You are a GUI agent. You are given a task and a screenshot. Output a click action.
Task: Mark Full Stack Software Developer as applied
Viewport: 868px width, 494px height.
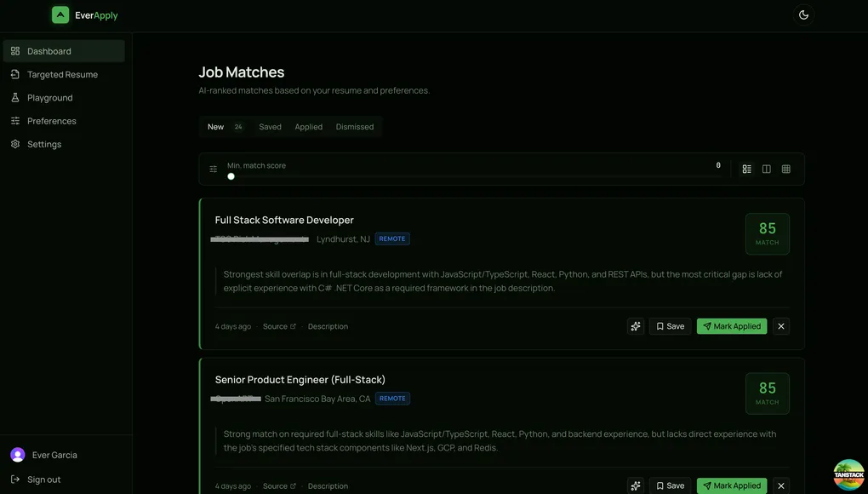pyautogui.click(x=732, y=326)
